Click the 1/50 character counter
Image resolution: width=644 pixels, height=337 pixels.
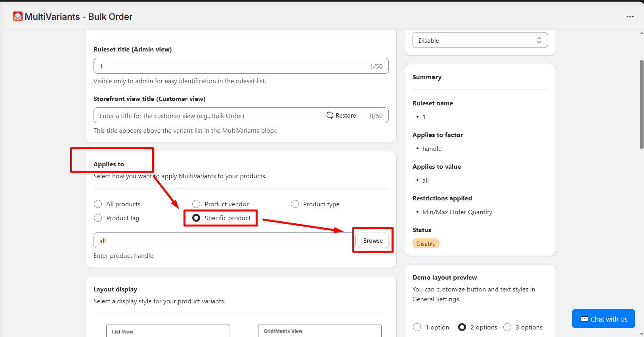pyautogui.click(x=376, y=66)
